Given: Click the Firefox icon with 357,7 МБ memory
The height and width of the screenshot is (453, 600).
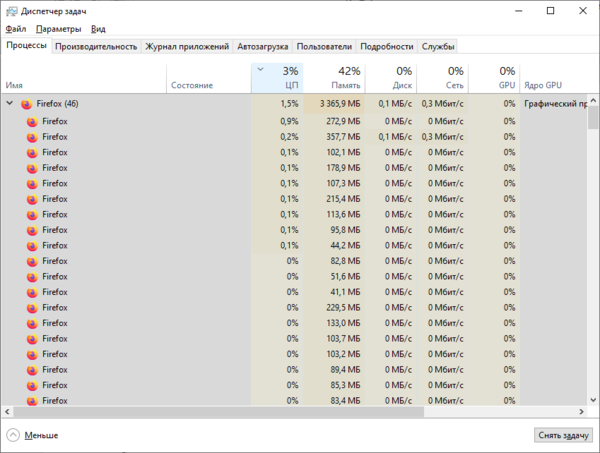Looking at the screenshot, I should (x=32, y=137).
